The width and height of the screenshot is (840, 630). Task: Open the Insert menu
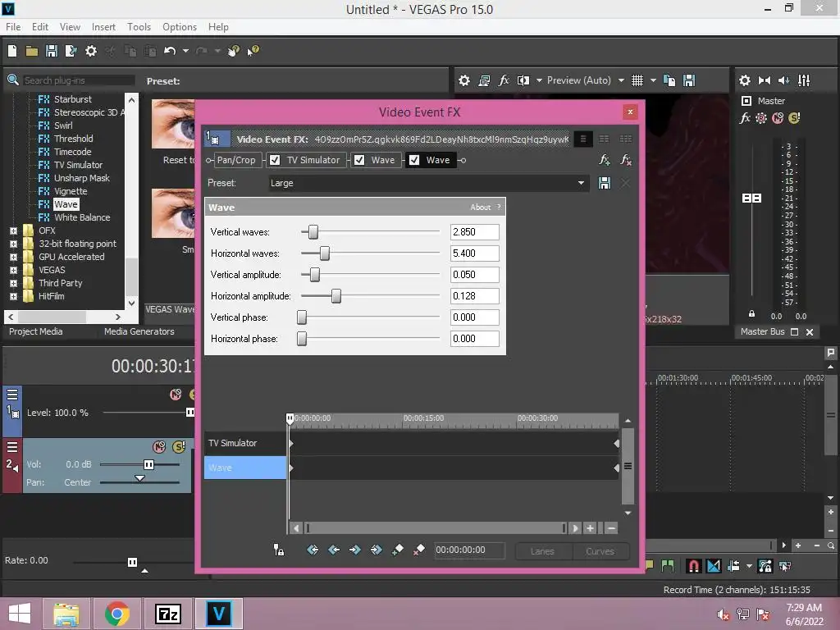click(x=103, y=27)
